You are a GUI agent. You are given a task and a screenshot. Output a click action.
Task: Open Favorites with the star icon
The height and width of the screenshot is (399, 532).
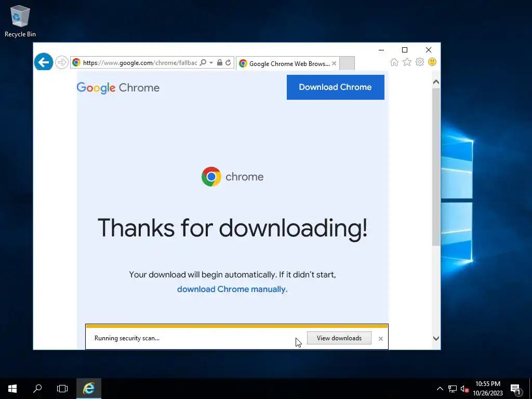(x=407, y=62)
